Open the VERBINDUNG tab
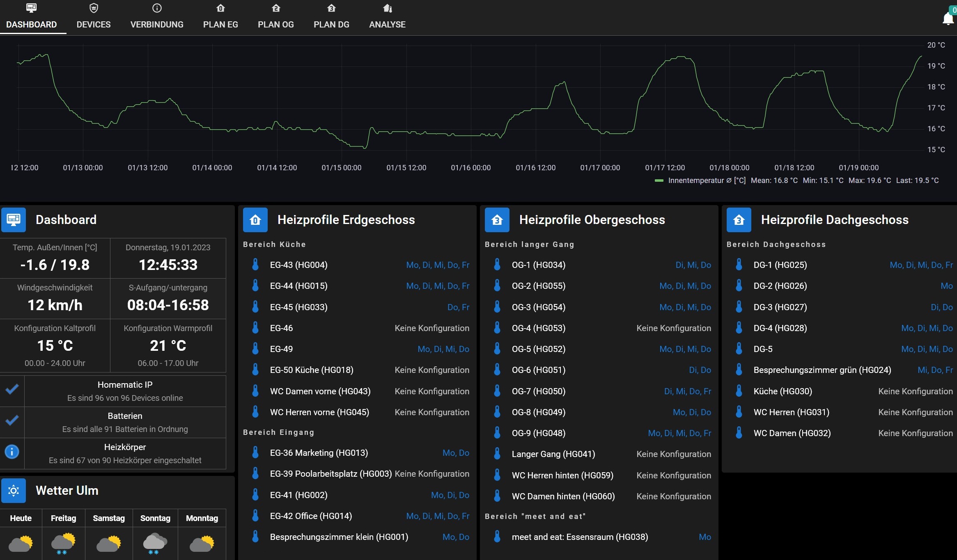957x560 pixels. pos(157,17)
